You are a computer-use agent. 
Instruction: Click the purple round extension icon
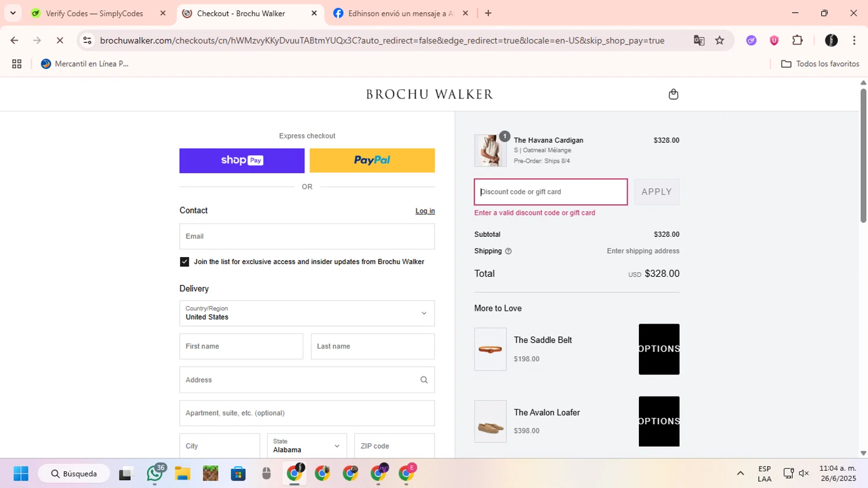coord(751,40)
